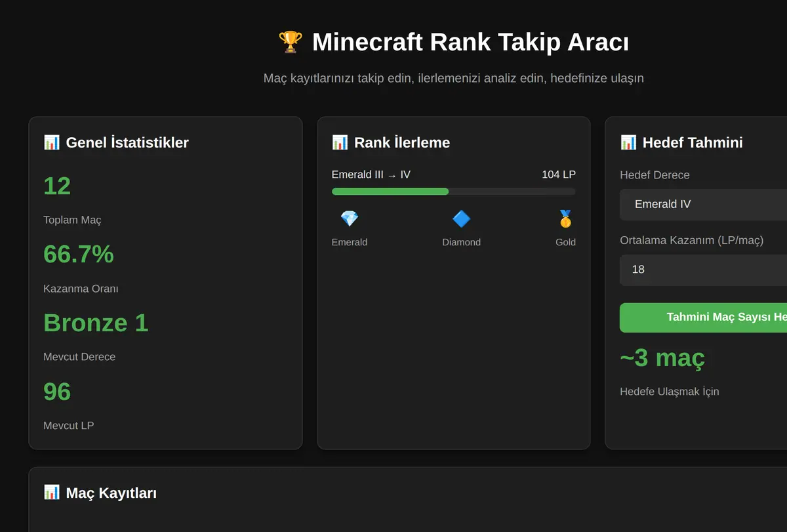Click the Toplam Maç label
This screenshot has height=532, width=787.
pos(72,220)
